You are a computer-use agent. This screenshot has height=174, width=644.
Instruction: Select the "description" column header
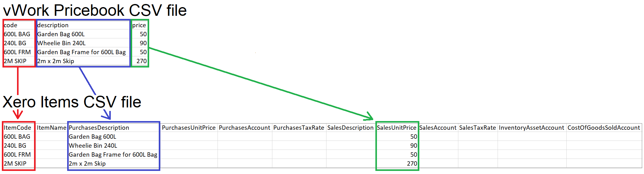53,25
